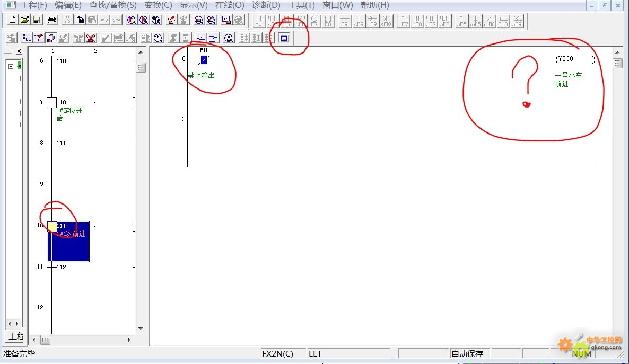Insert a rising pulse contact with sF7
The image size is (629, 364).
(x=403, y=21)
